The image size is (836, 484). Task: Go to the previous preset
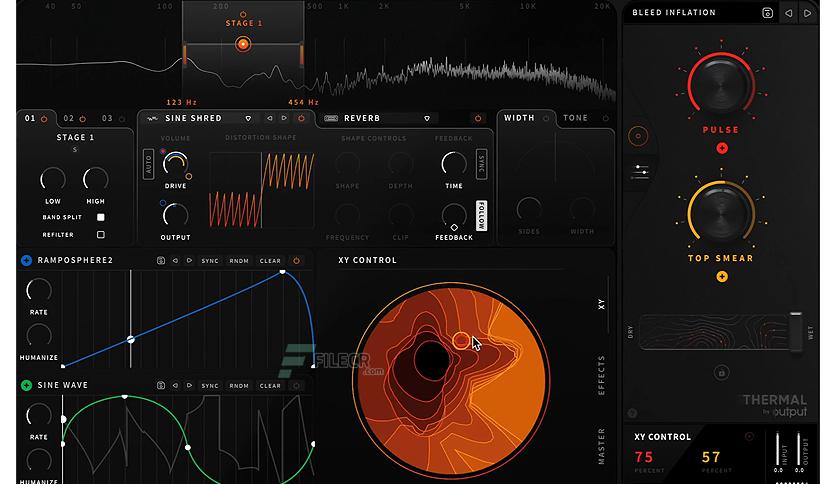[x=789, y=13]
